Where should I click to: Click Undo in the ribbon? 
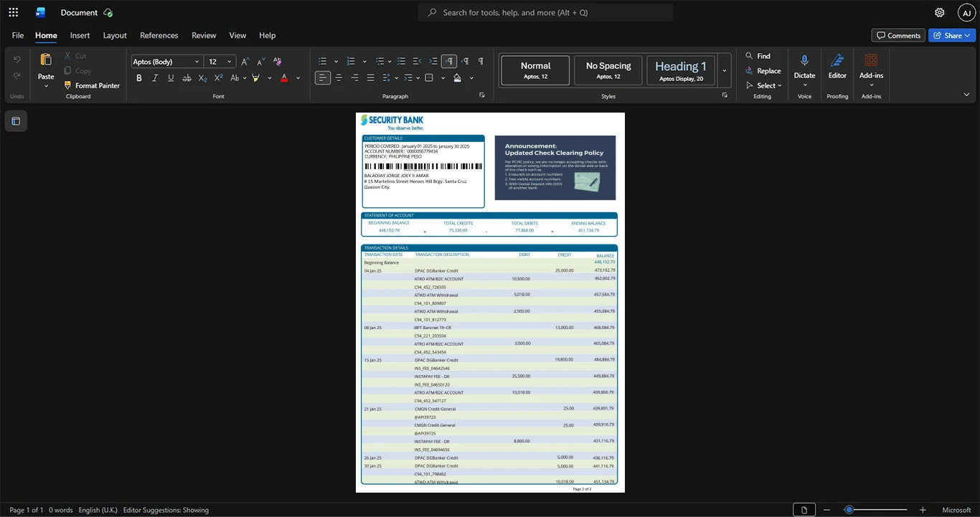click(17, 59)
